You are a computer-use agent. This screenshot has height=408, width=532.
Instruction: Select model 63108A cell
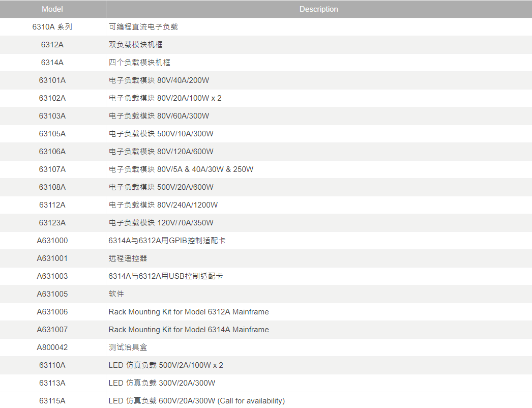(52, 187)
